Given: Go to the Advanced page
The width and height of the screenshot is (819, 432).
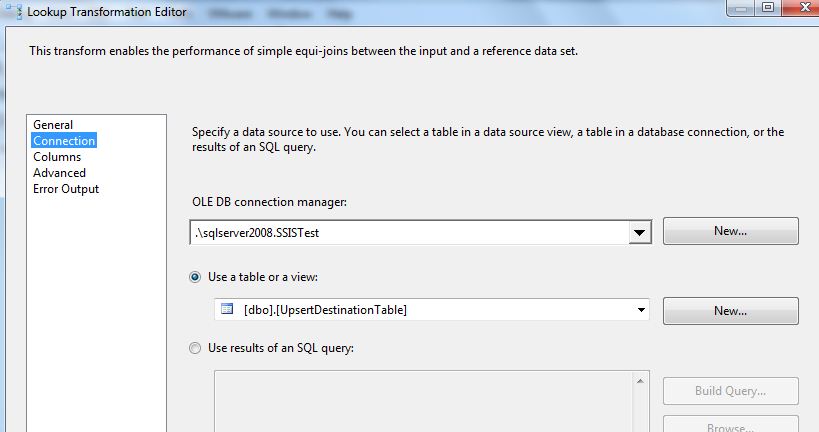Looking at the screenshot, I should pos(60,173).
